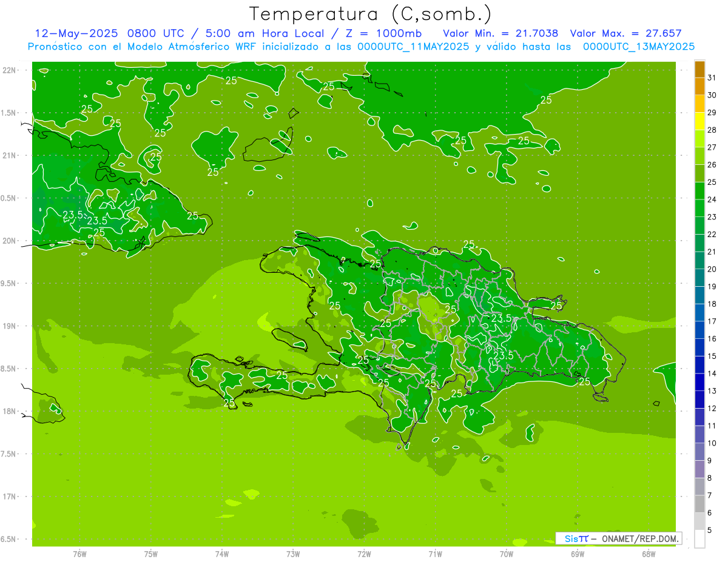Image resolution: width=728 pixels, height=562 pixels.
Task: Click the '76W' longitude label
Action: pos(79,554)
